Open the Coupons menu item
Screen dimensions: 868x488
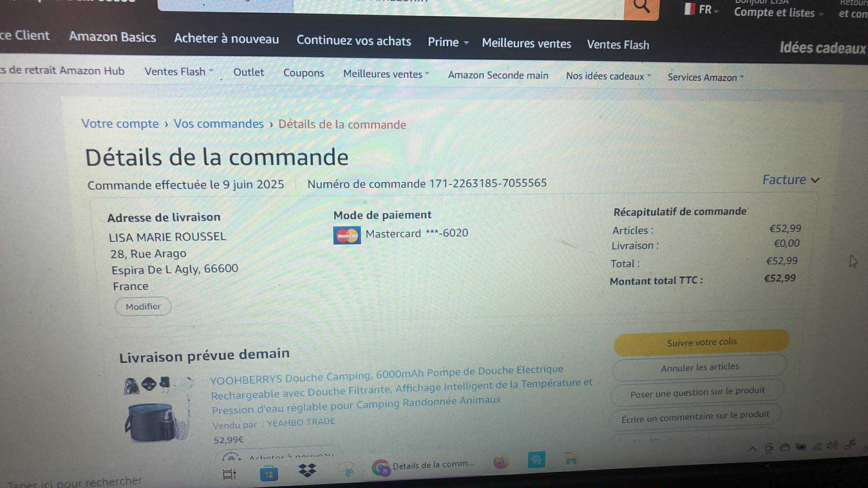304,73
